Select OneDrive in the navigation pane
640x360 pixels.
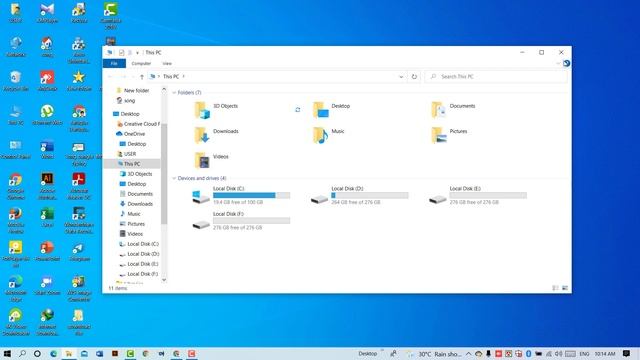pos(131,134)
